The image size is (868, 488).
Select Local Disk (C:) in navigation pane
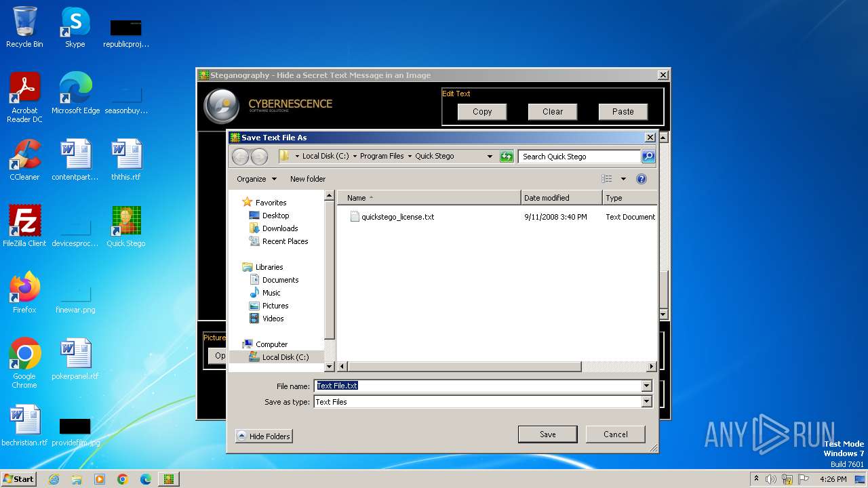click(285, 357)
